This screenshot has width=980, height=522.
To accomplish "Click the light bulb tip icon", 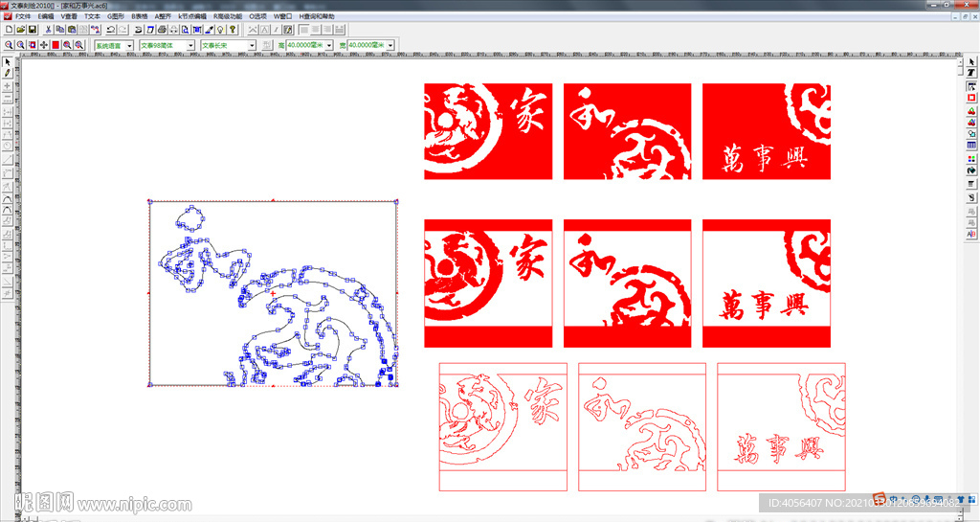I will [220, 30].
